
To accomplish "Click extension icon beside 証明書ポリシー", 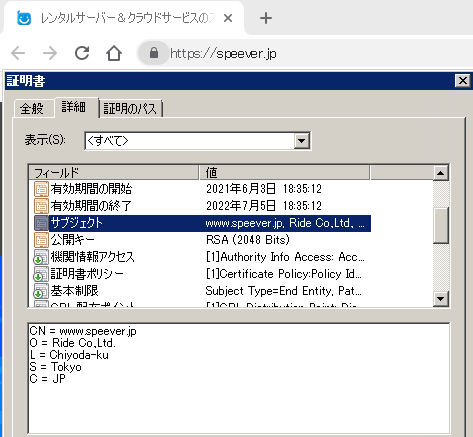I will 41,274.
